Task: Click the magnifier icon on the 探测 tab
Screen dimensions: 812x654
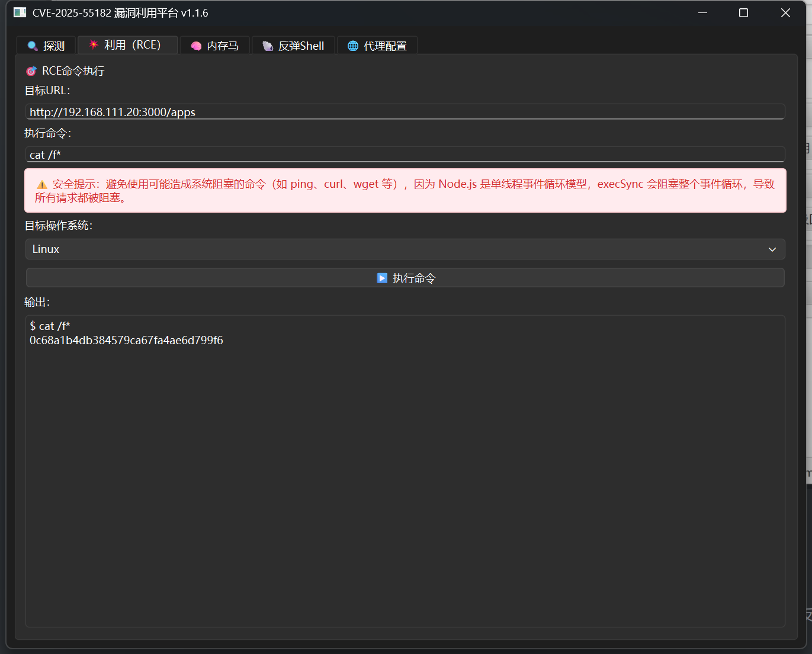Action: point(33,46)
